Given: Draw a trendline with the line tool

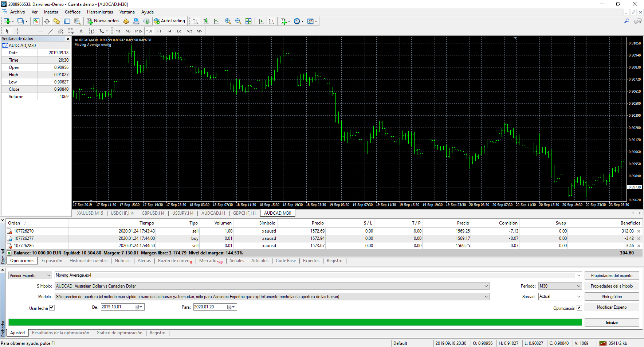Looking at the screenshot, I should click(51, 31).
